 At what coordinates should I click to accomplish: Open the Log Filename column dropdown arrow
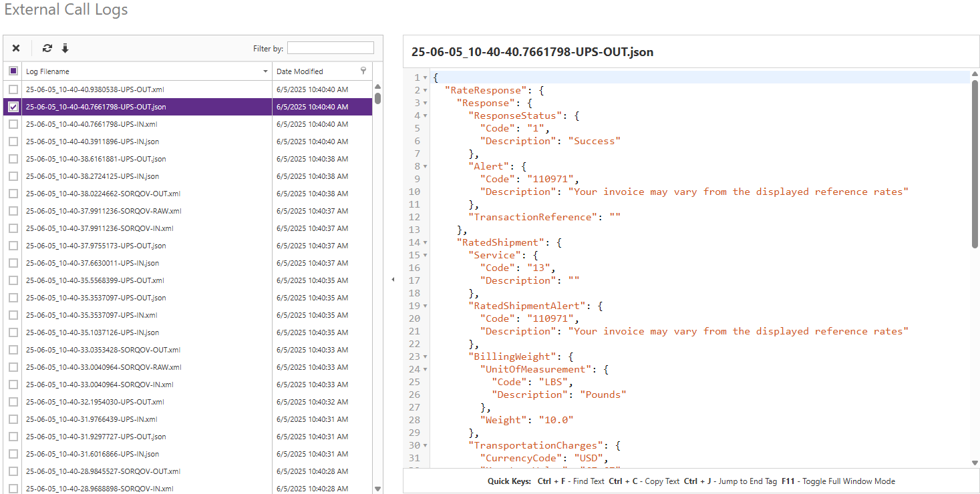click(265, 71)
